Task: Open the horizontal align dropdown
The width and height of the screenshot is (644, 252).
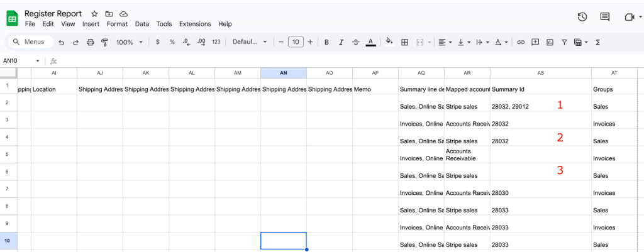Action: [445, 42]
